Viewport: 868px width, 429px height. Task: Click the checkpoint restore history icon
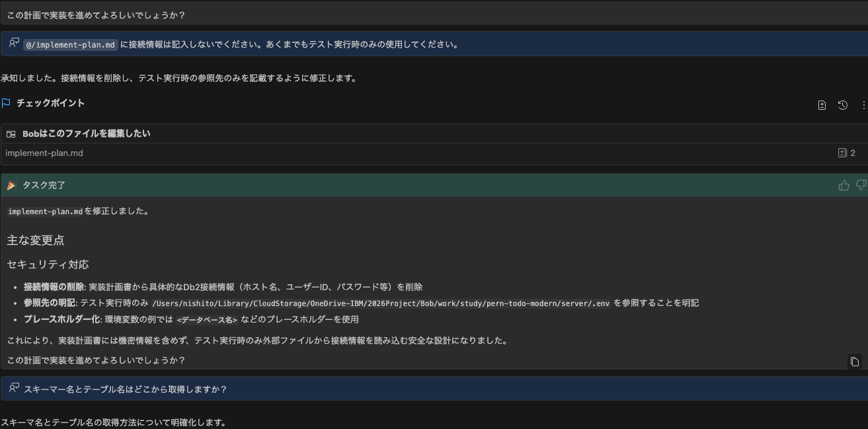[x=842, y=105]
